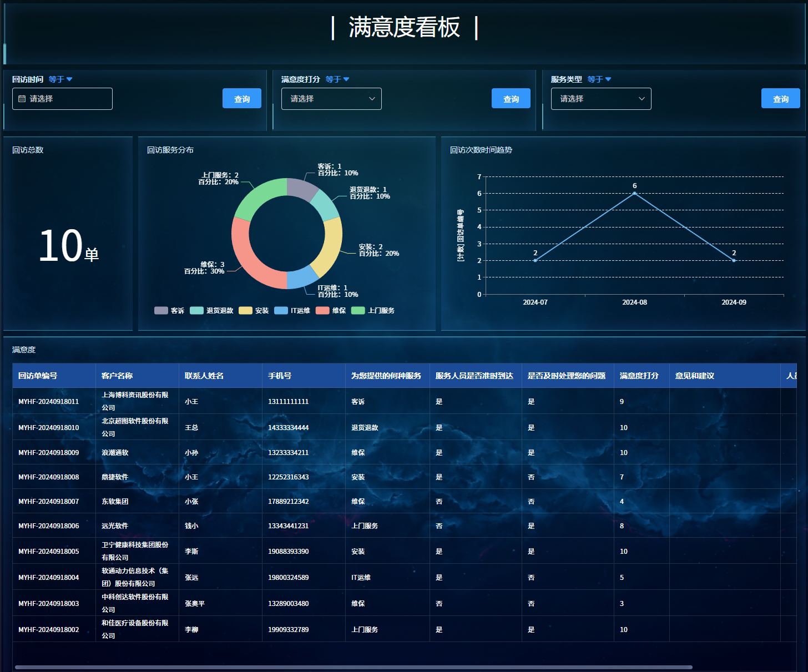Toggle the 客诉 legend item in the donut chart
Image resolution: width=808 pixels, height=672 pixels.
pyautogui.click(x=170, y=311)
